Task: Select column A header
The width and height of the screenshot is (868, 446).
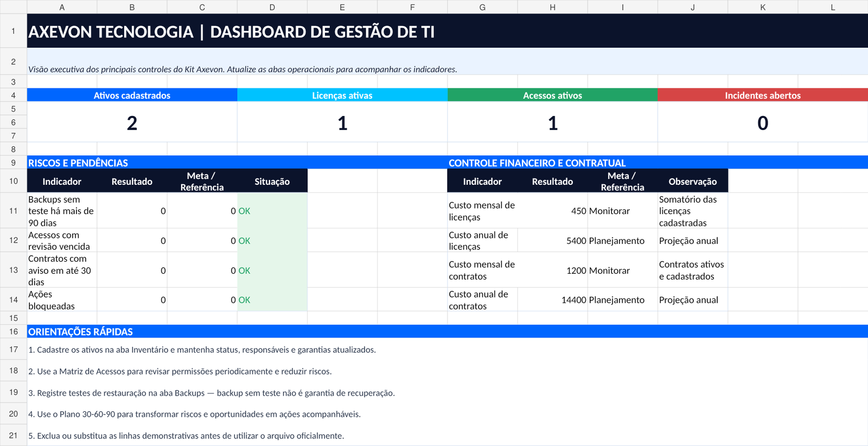Action: click(x=62, y=7)
